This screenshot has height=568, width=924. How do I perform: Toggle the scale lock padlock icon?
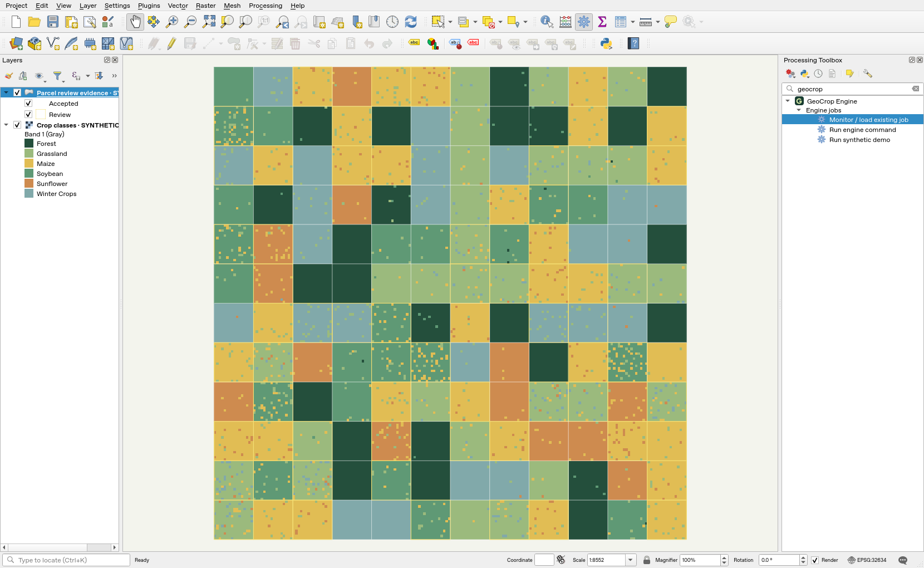pos(647,560)
